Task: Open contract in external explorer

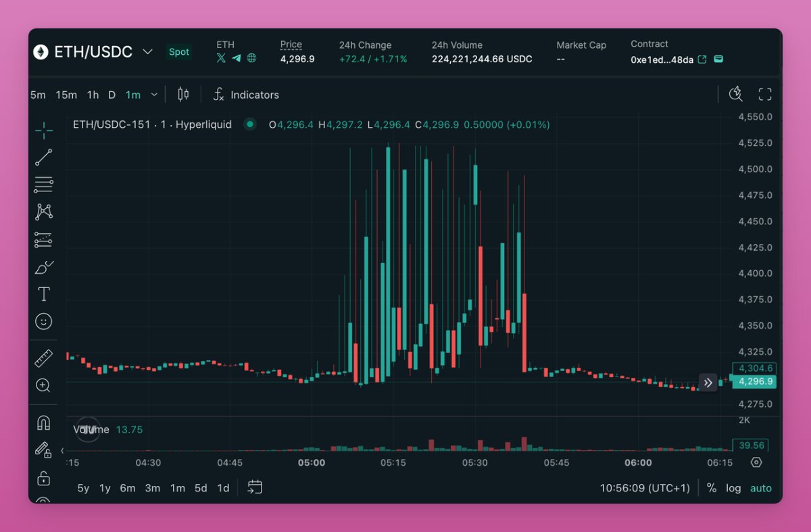Action: click(x=702, y=59)
